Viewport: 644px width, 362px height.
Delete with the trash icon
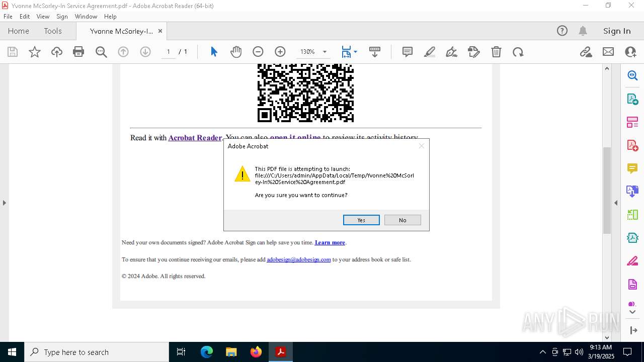[x=496, y=52]
